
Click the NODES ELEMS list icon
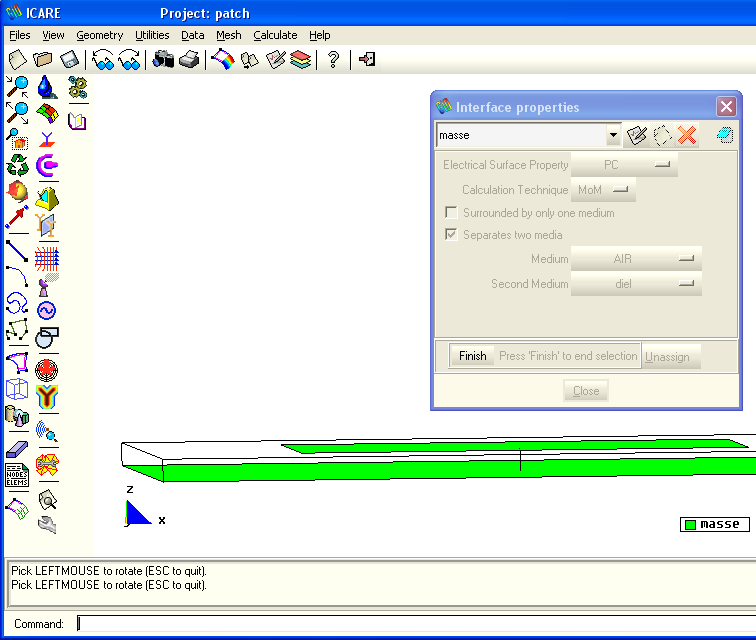(17, 476)
